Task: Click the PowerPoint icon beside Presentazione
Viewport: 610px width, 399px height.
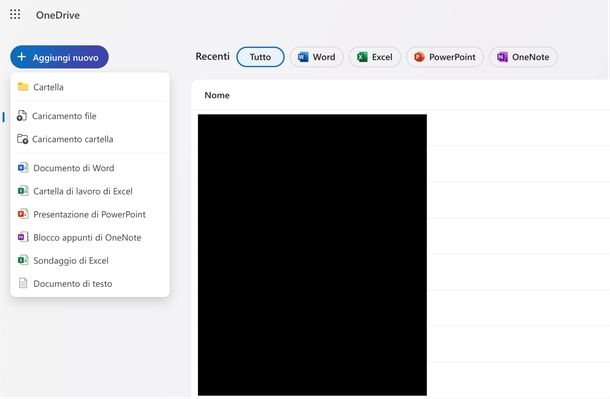Action: click(x=23, y=214)
